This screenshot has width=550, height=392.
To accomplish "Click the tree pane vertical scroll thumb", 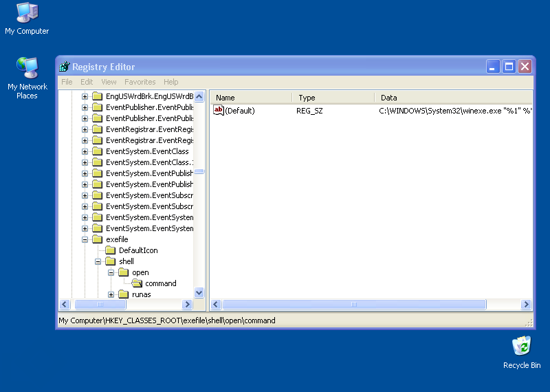I will click(199, 172).
